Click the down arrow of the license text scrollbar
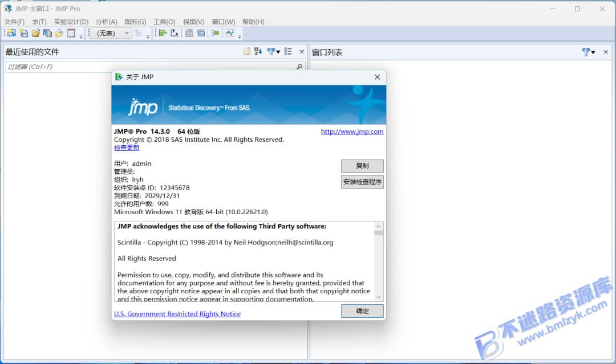 (x=379, y=297)
